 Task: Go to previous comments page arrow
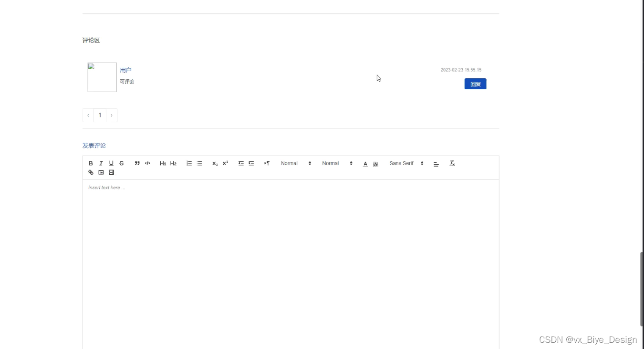(x=88, y=115)
